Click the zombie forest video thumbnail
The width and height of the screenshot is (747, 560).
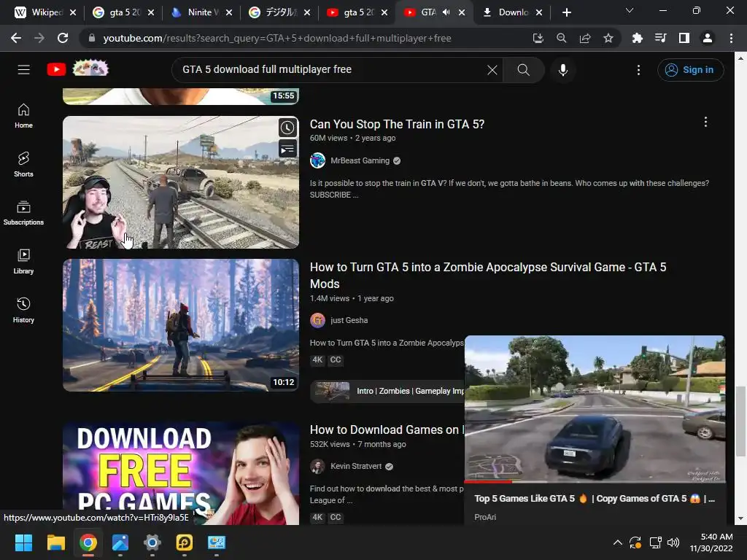point(181,325)
